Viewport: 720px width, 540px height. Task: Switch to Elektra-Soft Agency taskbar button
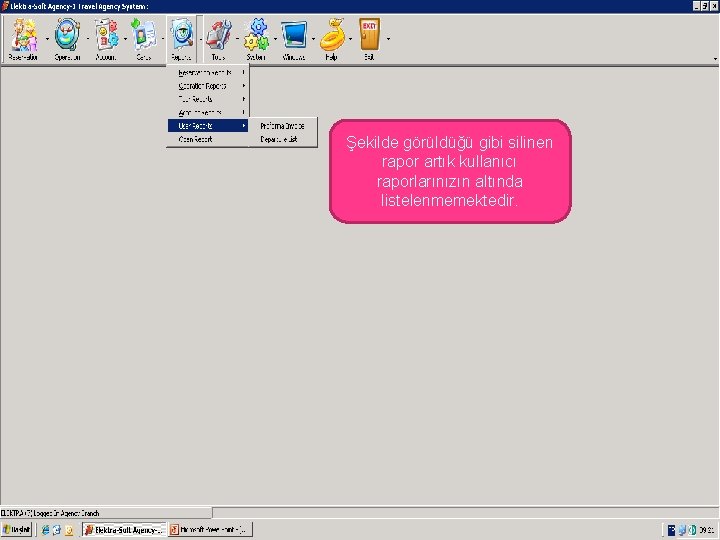tap(124, 529)
